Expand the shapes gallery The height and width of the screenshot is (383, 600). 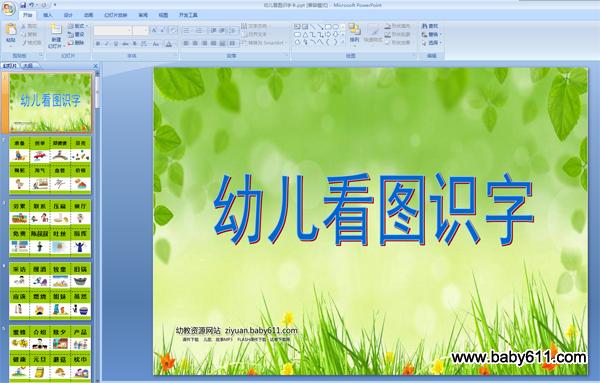[343, 42]
